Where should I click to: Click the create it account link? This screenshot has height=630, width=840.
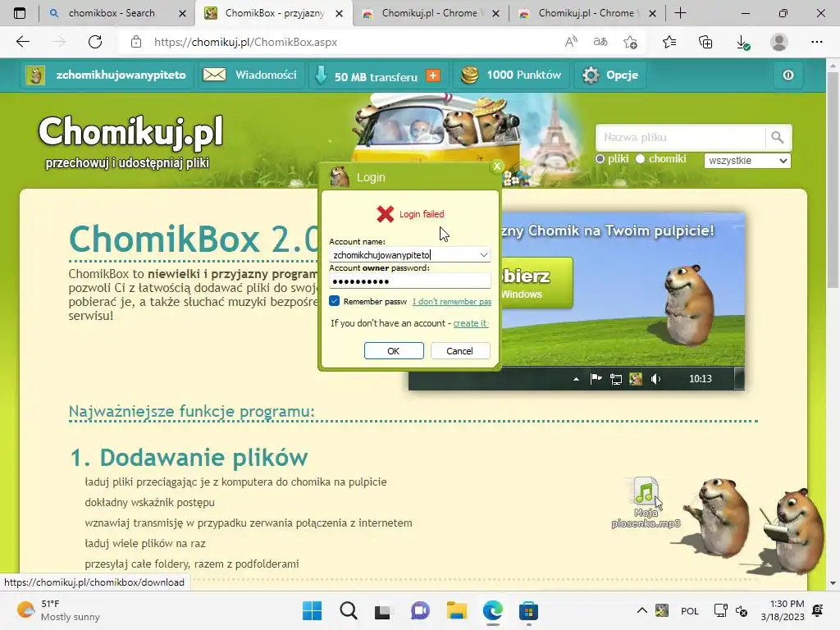tap(470, 323)
